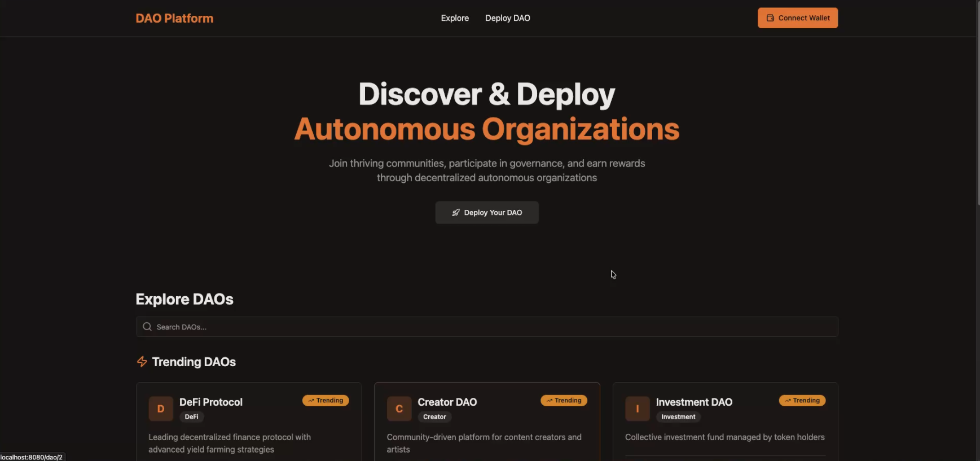Click the Autonomous Organizations headline

click(487, 129)
